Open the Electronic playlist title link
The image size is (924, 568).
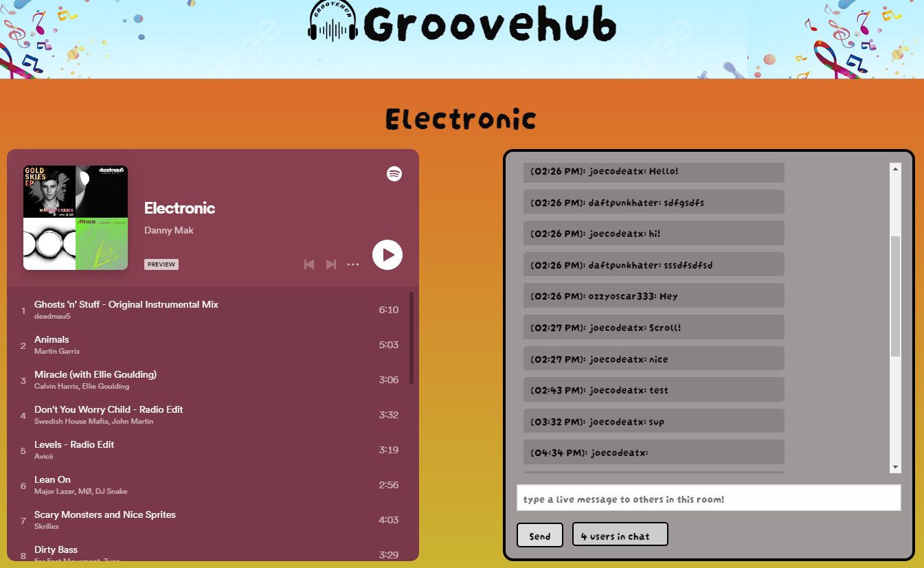(x=180, y=208)
